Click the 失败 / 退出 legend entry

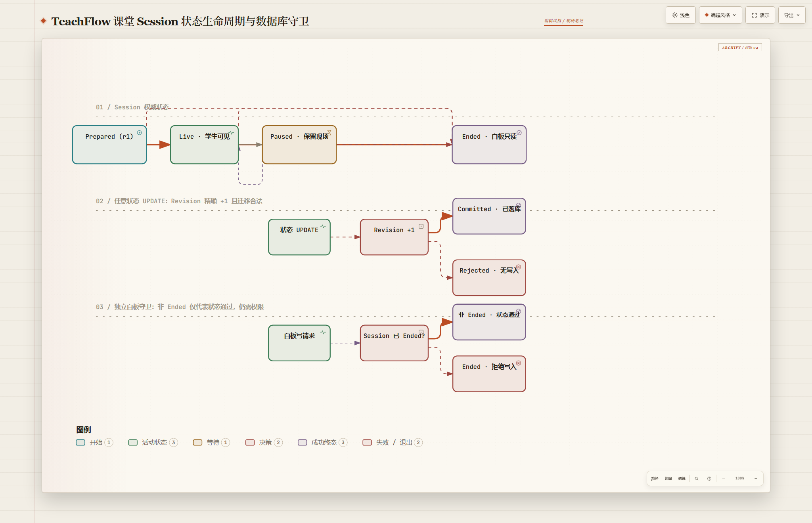(393, 443)
